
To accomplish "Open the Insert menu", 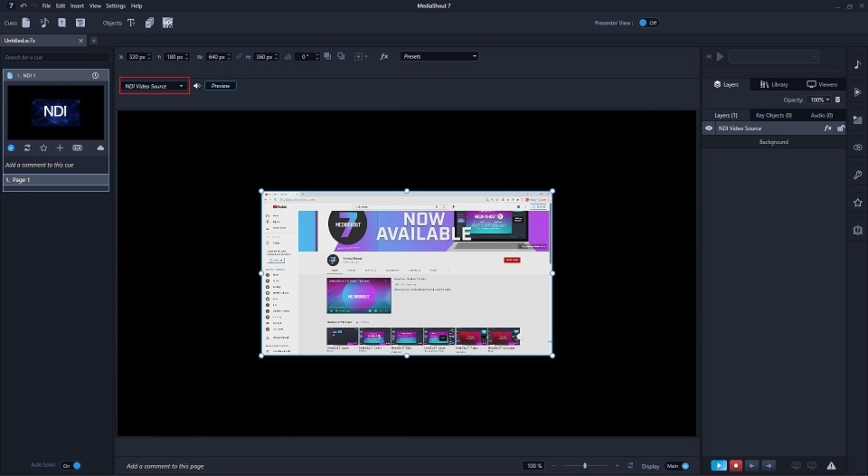I will [x=77, y=5].
